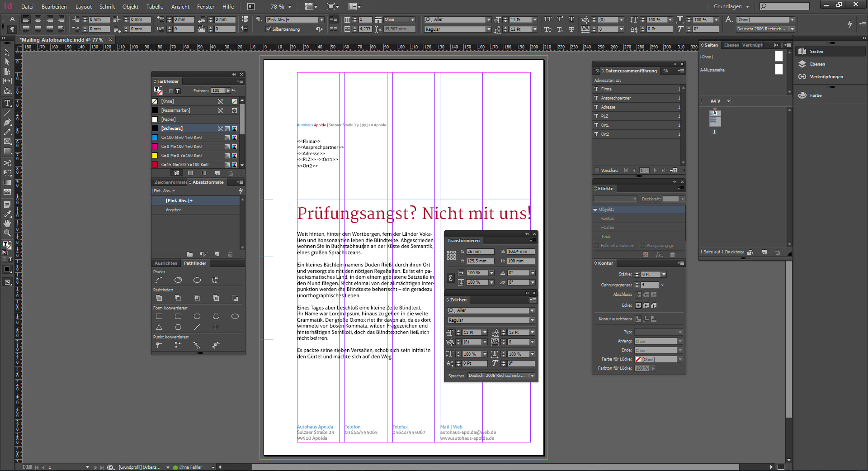868x471 pixels.
Task: Enable the Vorschau checkbox in Datenzusammenführung
Action: (x=597, y=171)
